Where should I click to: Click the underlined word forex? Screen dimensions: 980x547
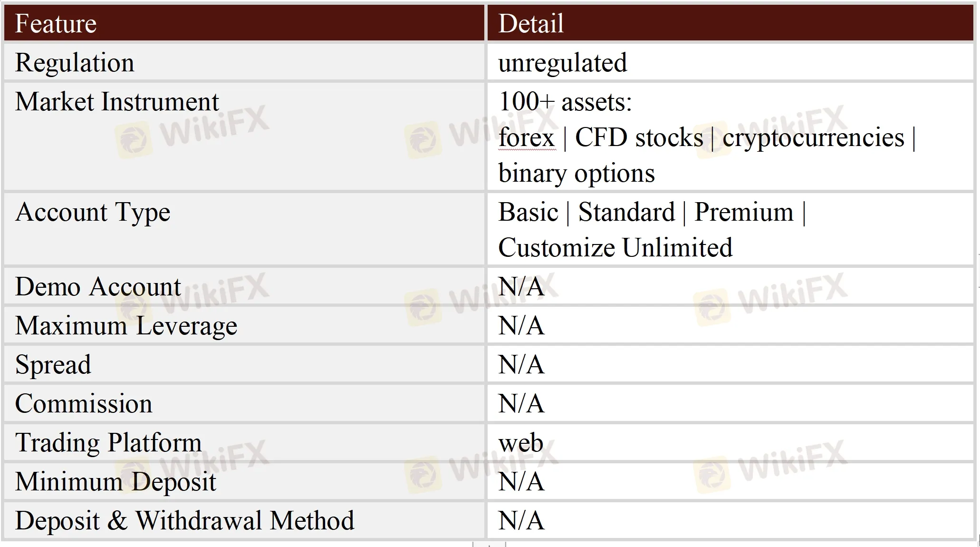point(526,138)
